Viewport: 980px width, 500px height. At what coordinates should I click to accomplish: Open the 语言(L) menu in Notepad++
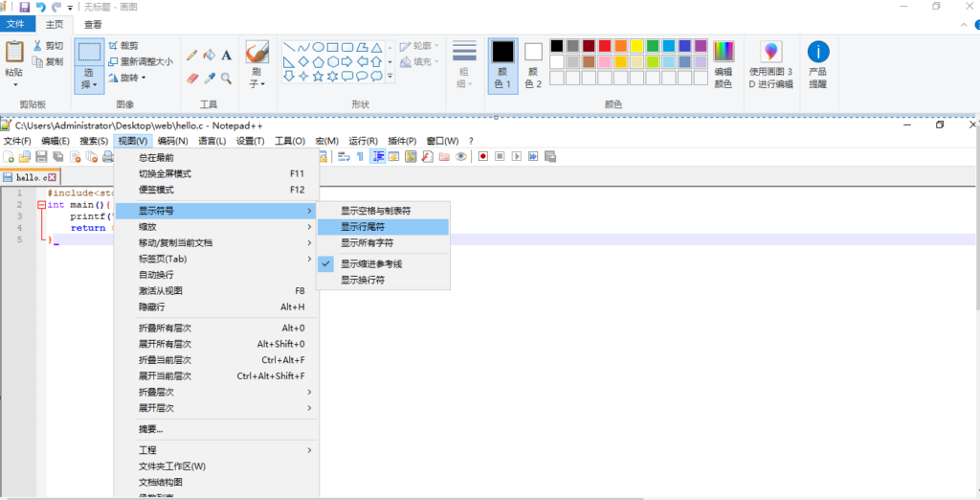tap(212, 141)
